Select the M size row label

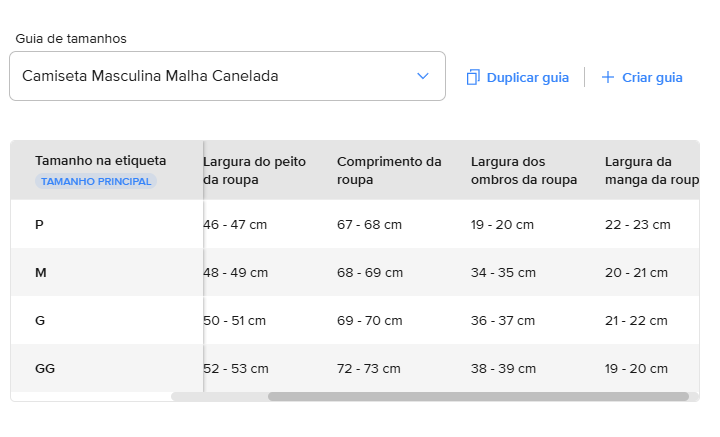pos(41,272)
